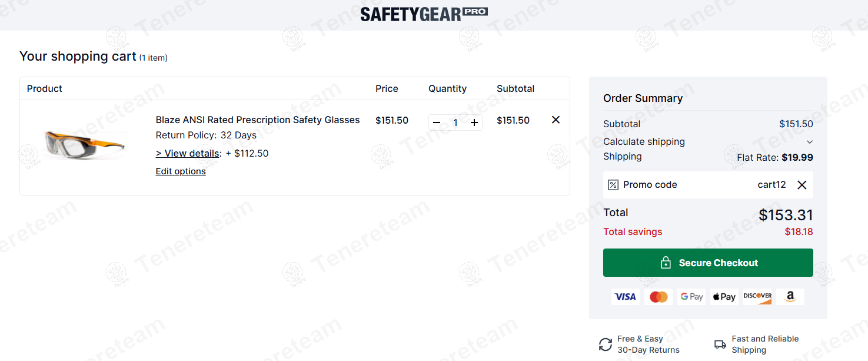The width and height of the screenshot is (868, 361).
Task: Click the Google Pay icon
Action: 691,297
